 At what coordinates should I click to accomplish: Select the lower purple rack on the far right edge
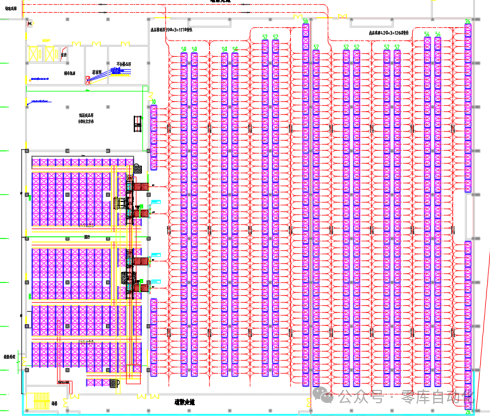pyautogui.click(x=468, y=325)
